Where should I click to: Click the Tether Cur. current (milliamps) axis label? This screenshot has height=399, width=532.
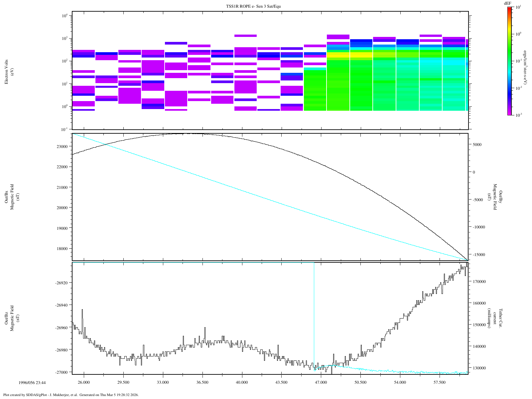pyautogui.click(x=495, y=319)
